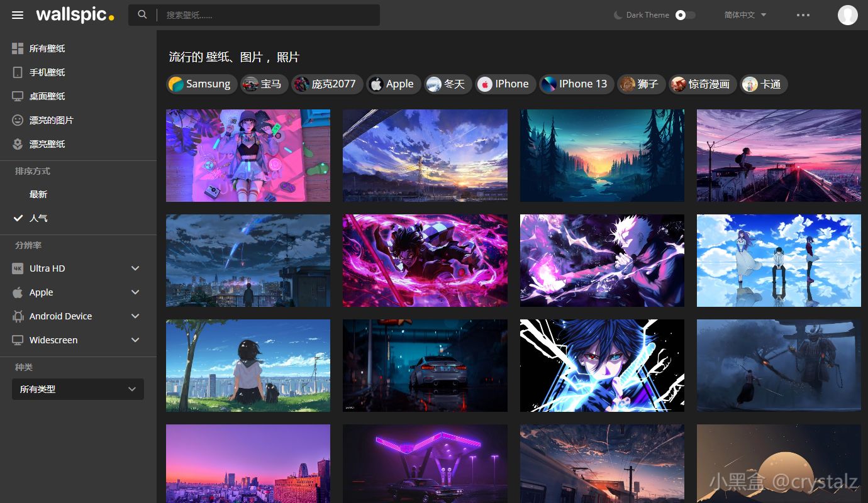Click the 漂亮壁纸 flower icon

point(18,144)
